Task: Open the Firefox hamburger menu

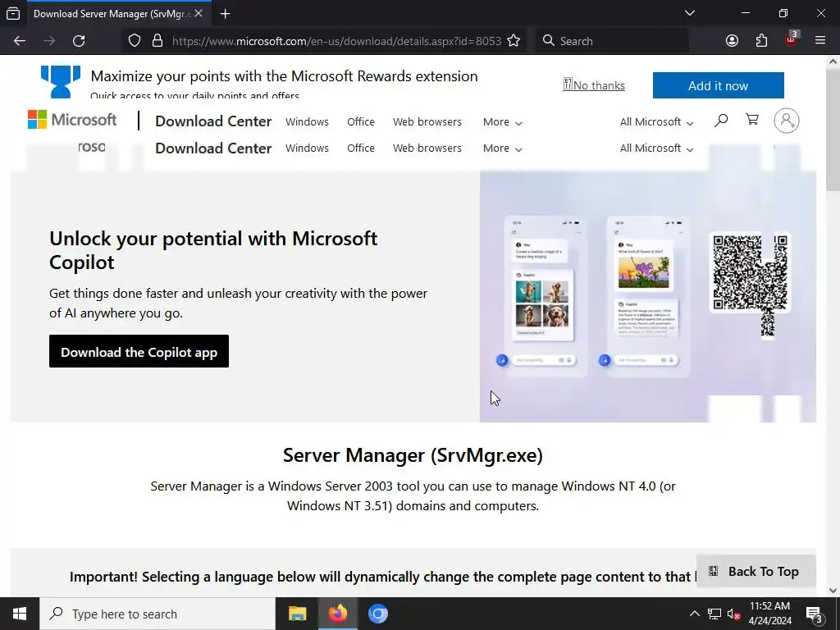Action: coord(820,41)
